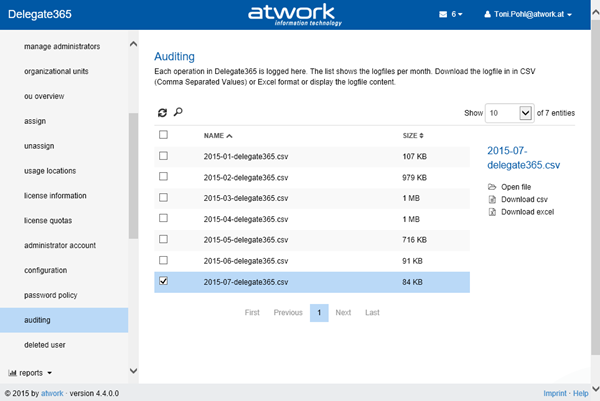Select the auditing menu item
This screenshot has height=401, width=600.
click(x=64, y=320)
